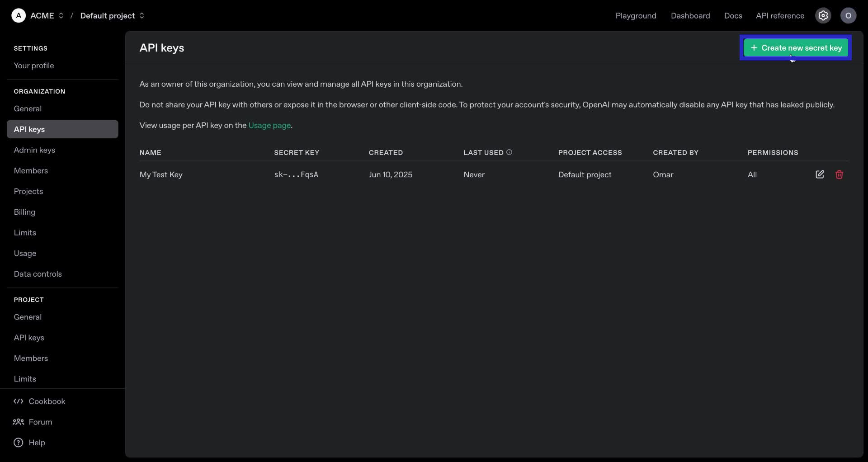The image size is (868, 462).
Task: Open the Usage page link
Action: click(x=269, y=125)
